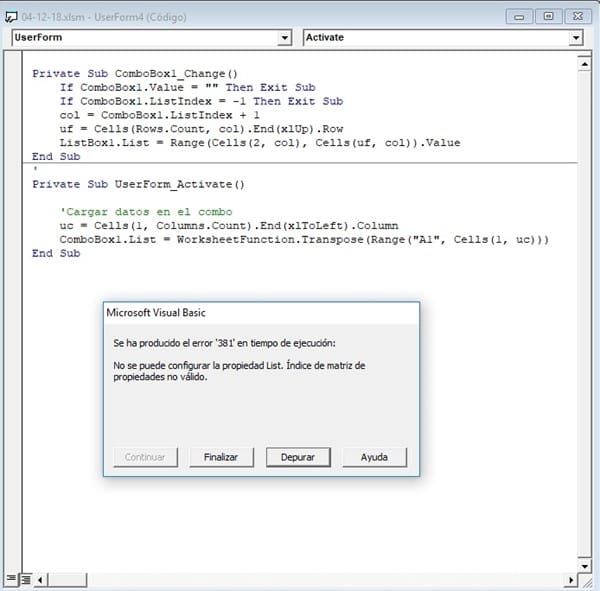The image size is (600, 591).
Task: Click the vertical scrollbar down arrow
Action: click(584, 566)
